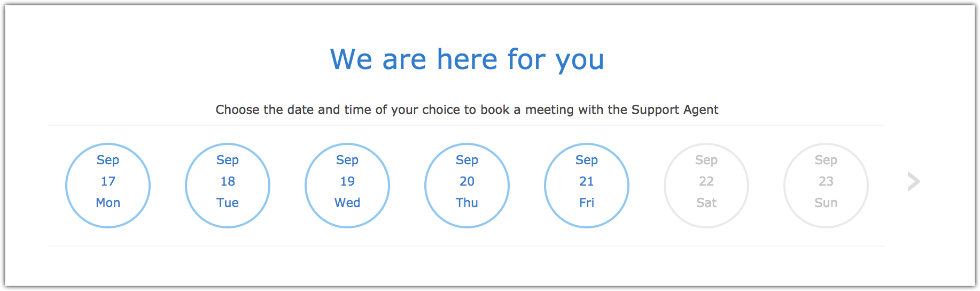Book on the Sep 21 Friday circle
Viewport: 980px width, 291px height.
587,186
